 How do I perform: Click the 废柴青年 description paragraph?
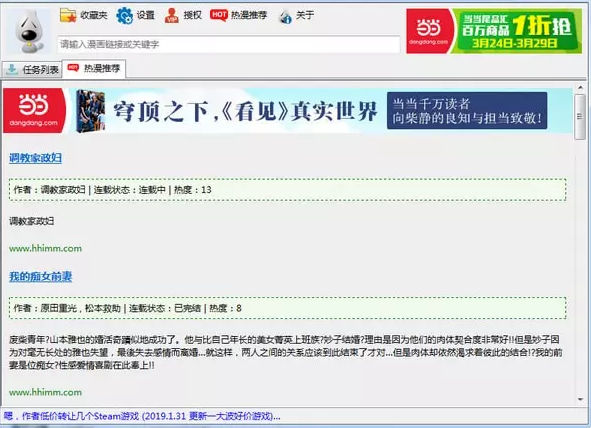[x=286, y=352]
